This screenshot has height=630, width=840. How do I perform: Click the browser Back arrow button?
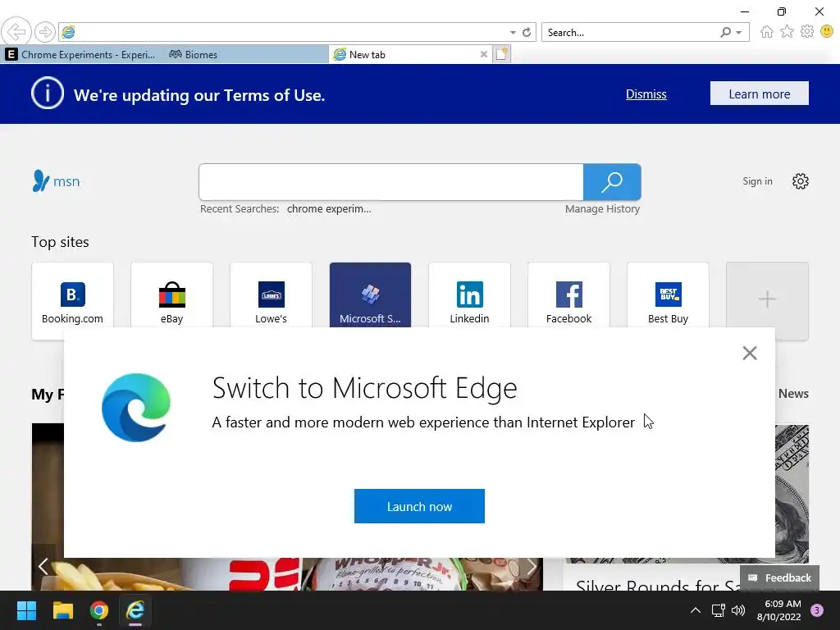(x=16, y=32)
